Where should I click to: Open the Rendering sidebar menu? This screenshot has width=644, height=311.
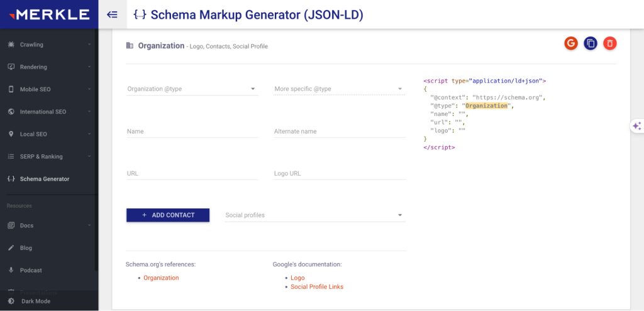49,67
